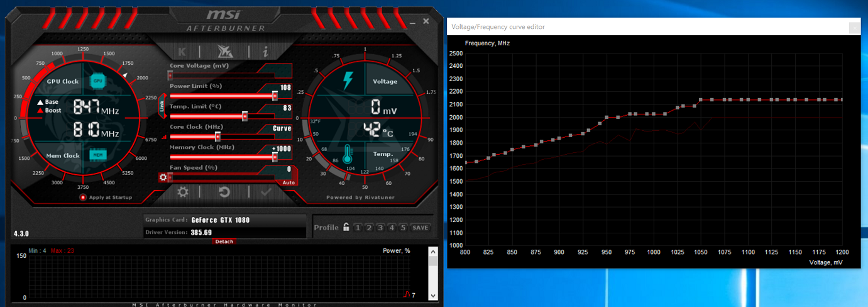
Task: Select the curve point at 1050 mV
Action: pos(701,99)
